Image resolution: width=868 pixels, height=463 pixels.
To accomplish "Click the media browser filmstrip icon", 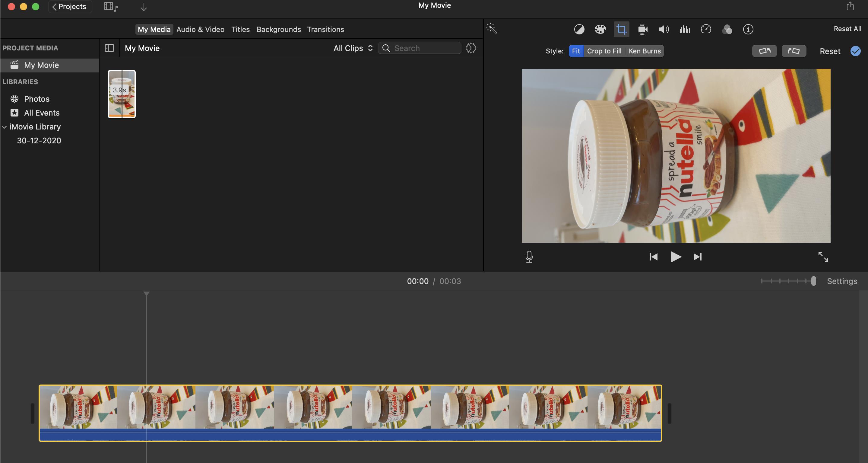I will pos(111,7).
